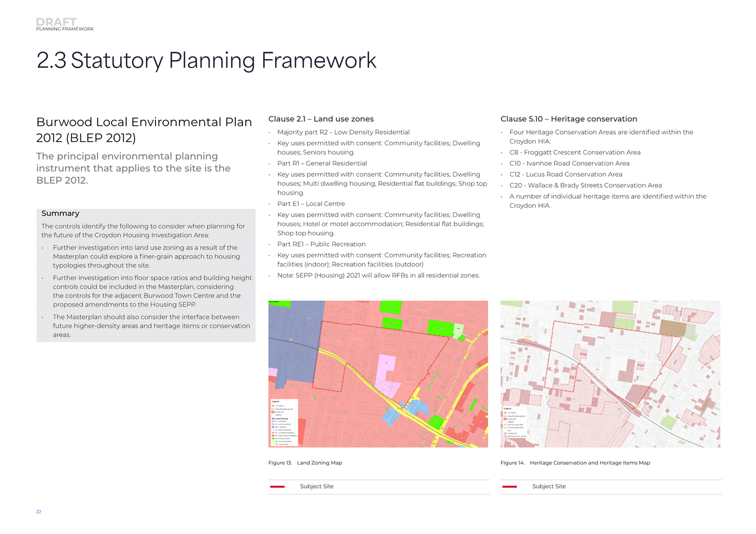Click the "C20 - Wallace & Brady Streets" list item

[585, 186]
